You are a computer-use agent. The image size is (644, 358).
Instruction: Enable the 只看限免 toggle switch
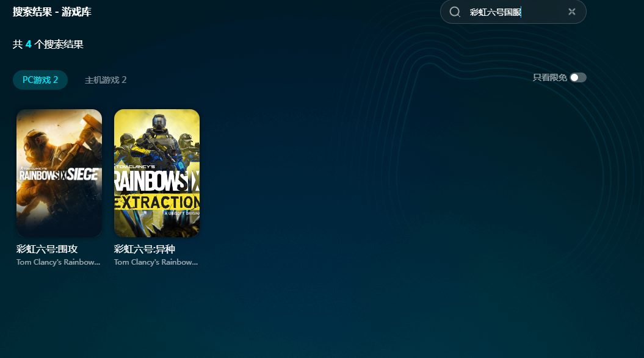pos(577,77)
